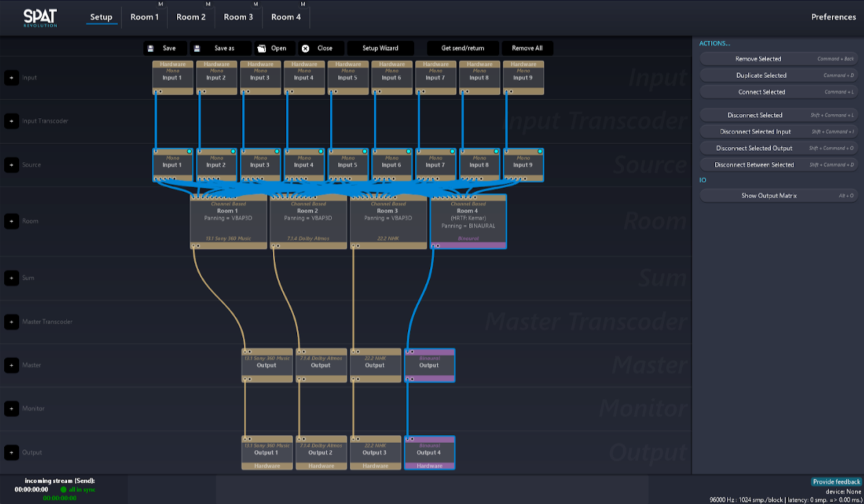The height and width of the screenshot is (504, 864).
Task: Click Duplicate Selected action
Action: click(778, 75)
